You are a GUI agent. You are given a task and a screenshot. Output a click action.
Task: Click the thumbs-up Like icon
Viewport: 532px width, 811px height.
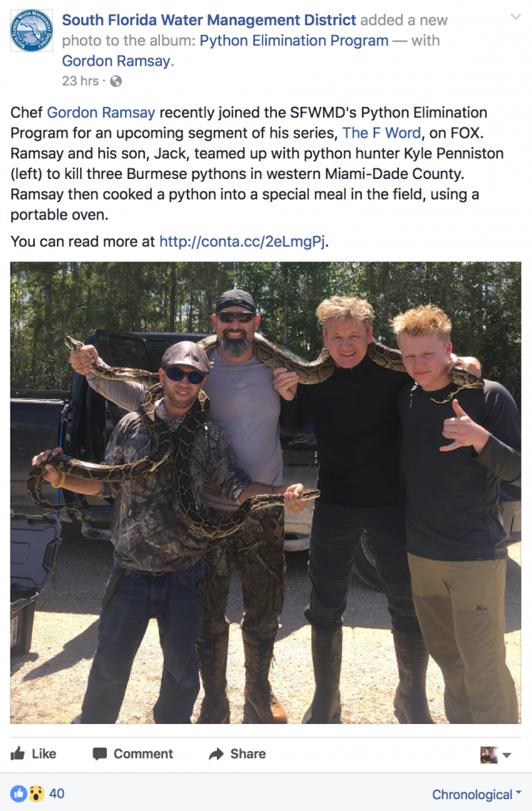tap(17, 753)
